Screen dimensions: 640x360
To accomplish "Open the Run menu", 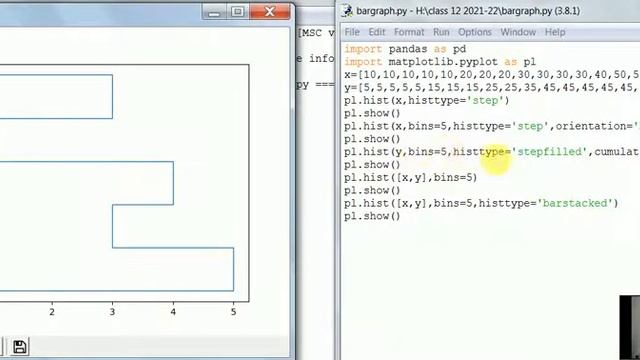I will [441, 32].
